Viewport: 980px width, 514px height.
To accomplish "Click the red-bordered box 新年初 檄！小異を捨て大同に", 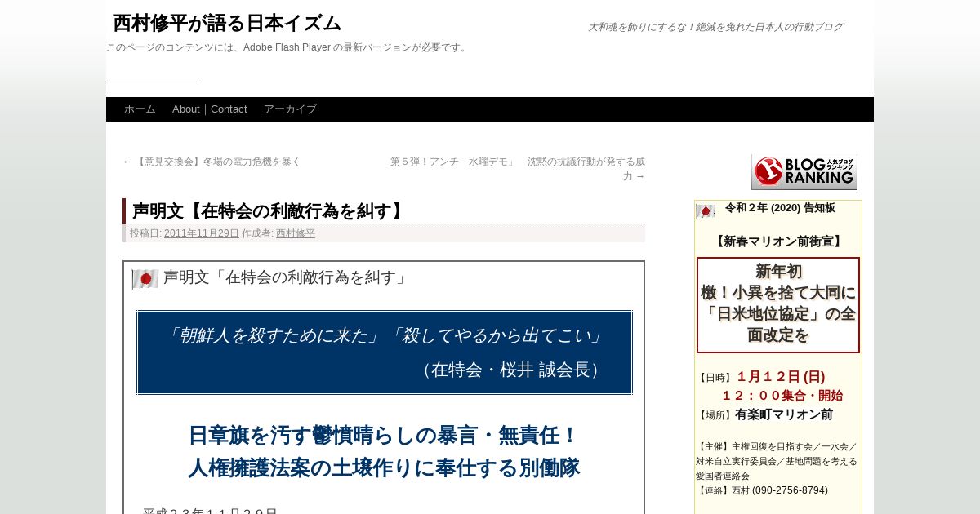I will [x=778, y=305].
